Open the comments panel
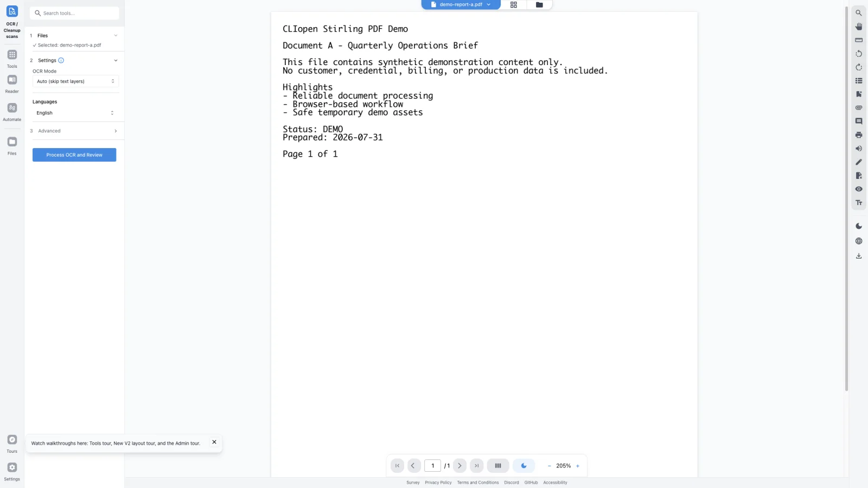868x488 pixels. coord(859,121)
